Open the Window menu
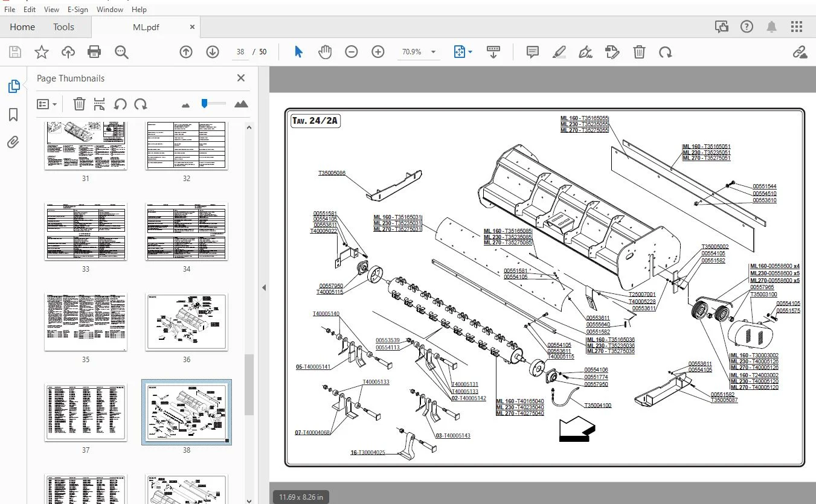This screenshot has width=816, height=504. (x=109, y=10)
